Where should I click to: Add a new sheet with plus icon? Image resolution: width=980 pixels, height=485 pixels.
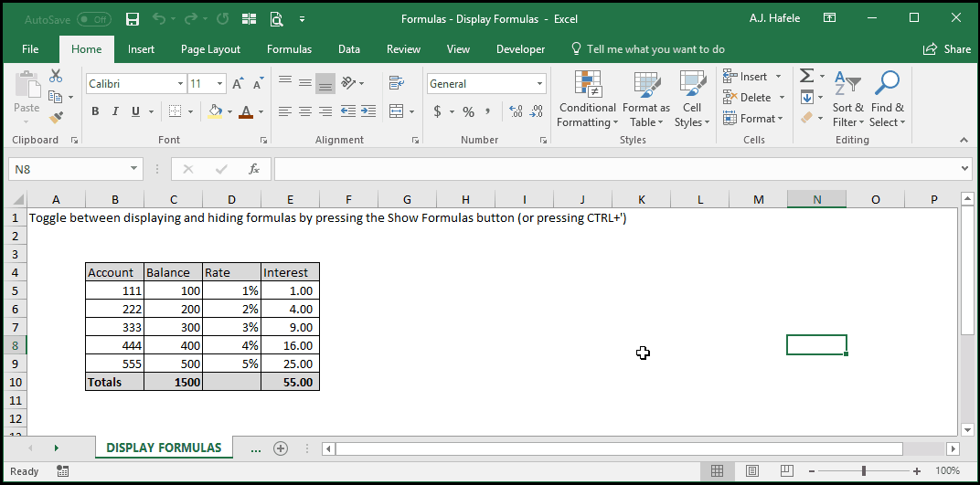[281, 448]
